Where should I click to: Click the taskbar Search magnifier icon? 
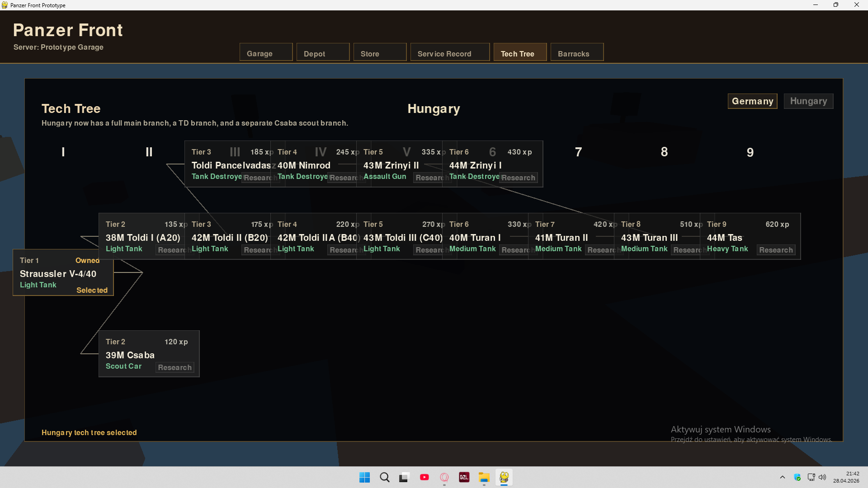click(x=384, y=477)
